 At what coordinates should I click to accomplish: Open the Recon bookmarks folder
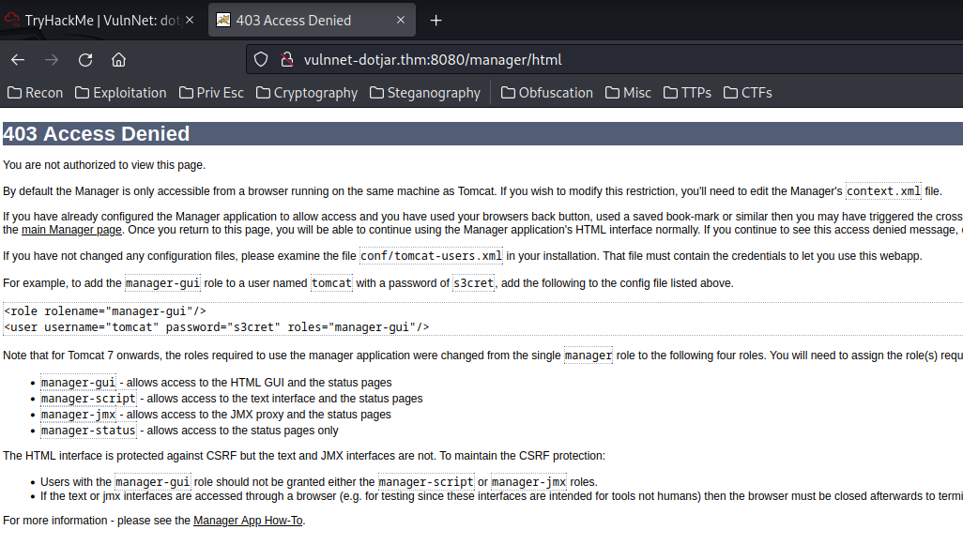point(35,93)
